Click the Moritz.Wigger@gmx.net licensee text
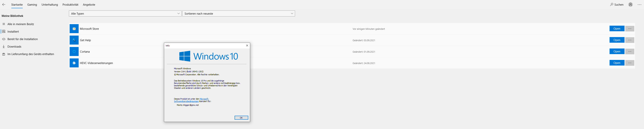Image resolution: width=644 pixels, height=129 pixels. [188, 105]
